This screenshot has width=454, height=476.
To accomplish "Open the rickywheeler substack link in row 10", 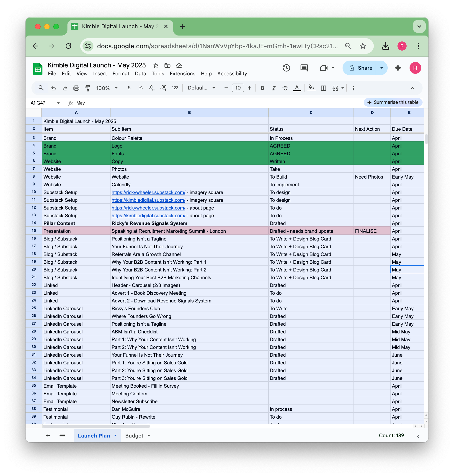I will pos(148,192).
